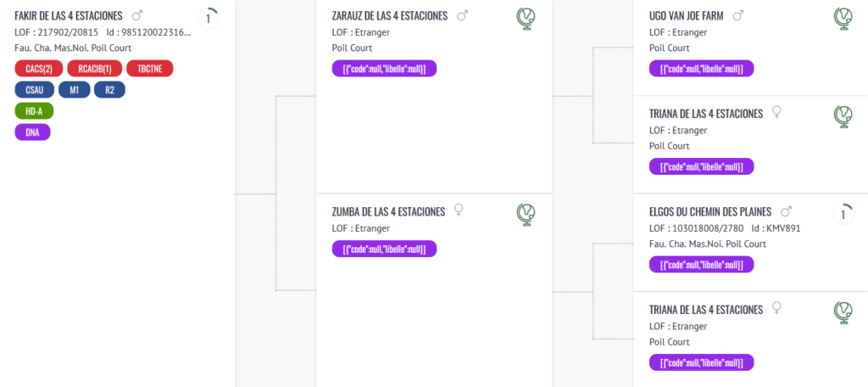Select the blue M1 badge
This screenshot has width=868, height=387.
[75, 90]
